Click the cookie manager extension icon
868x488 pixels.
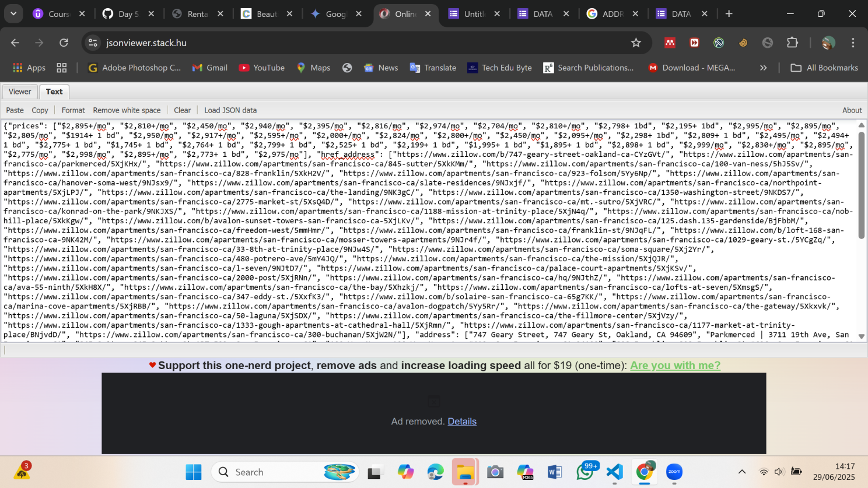click(x=743, y=43)
